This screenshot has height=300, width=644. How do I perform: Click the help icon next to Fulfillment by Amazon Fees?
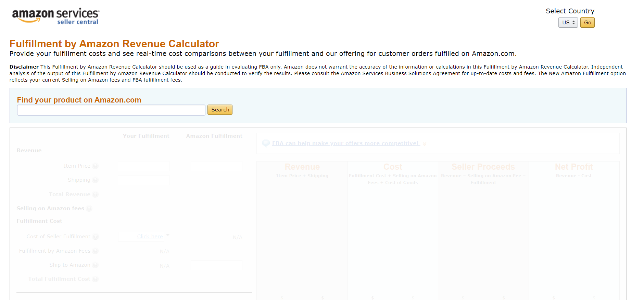tap(95, 251)
